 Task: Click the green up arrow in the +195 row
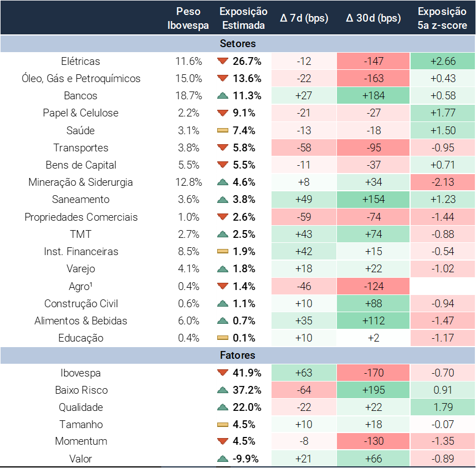coord(223,390)
